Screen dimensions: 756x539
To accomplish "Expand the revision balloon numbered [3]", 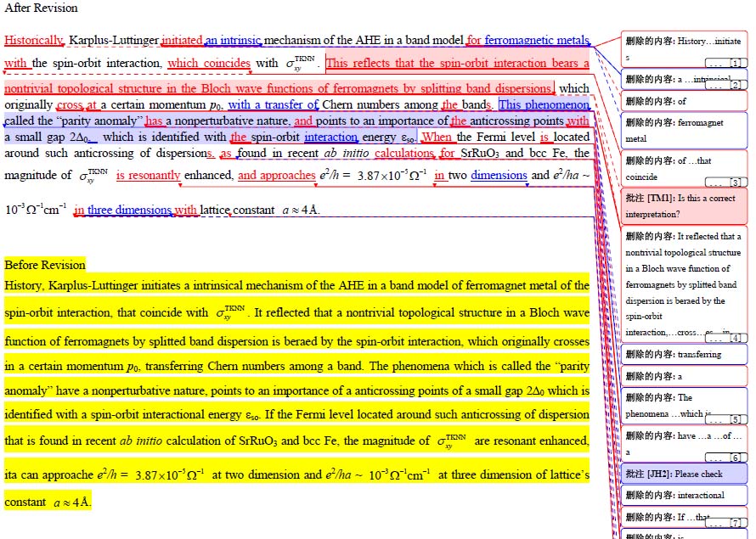I will pos(726,182).
